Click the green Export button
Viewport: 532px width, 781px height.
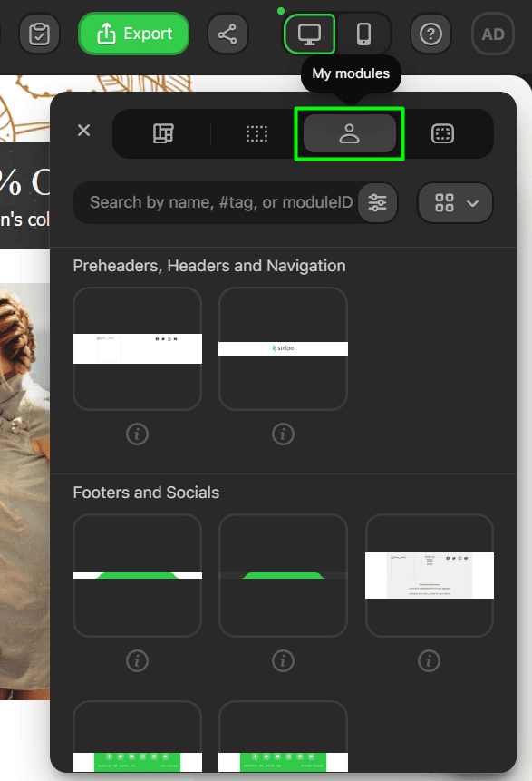click(134, 34)
